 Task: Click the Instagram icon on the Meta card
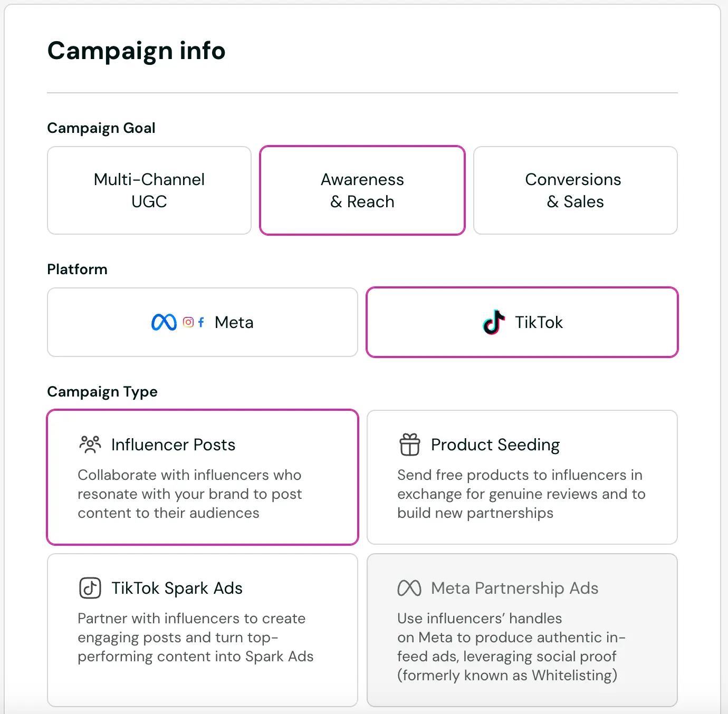pyautogui.click(x=187, y=322)
